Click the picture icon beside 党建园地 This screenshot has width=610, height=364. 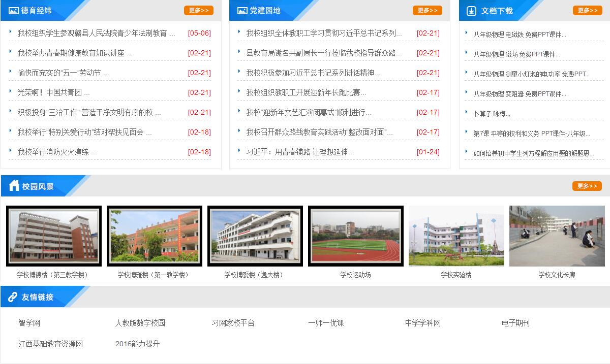click(x=242, y=11)
